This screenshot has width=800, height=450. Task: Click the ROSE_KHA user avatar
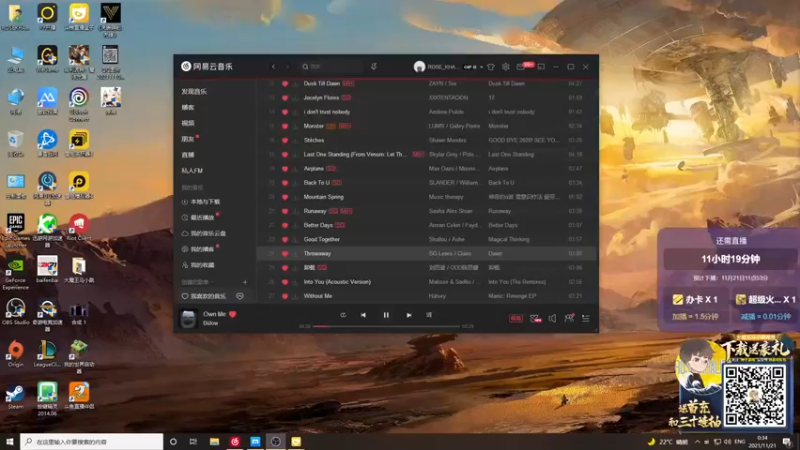[x=419, y=67]
